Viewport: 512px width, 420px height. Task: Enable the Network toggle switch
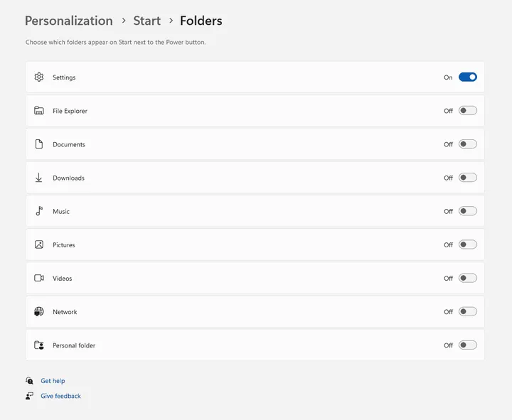click(467, 312)
